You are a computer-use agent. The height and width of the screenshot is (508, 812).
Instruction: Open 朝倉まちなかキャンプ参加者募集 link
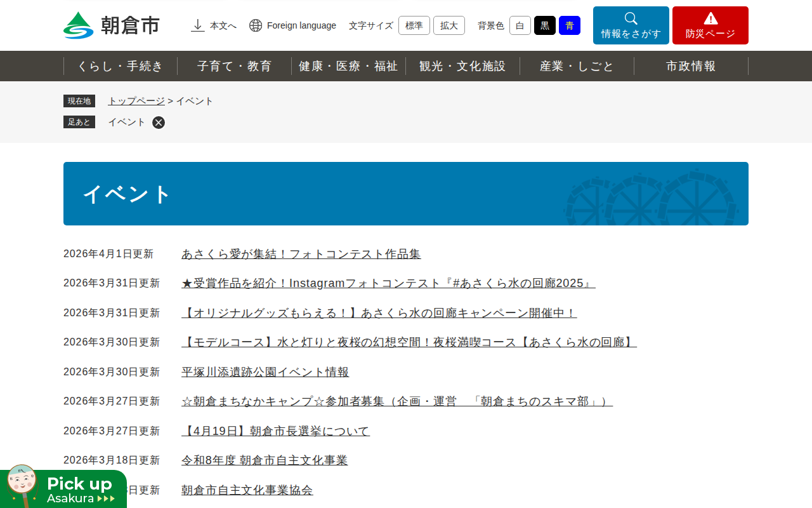(397, 401)
